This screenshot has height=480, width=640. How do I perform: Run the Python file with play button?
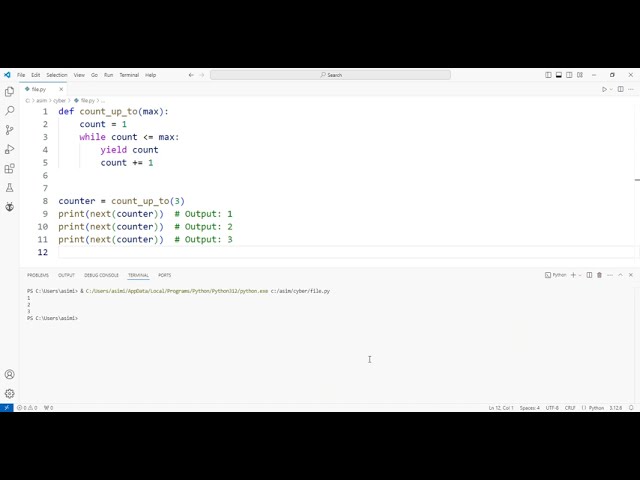604,89
